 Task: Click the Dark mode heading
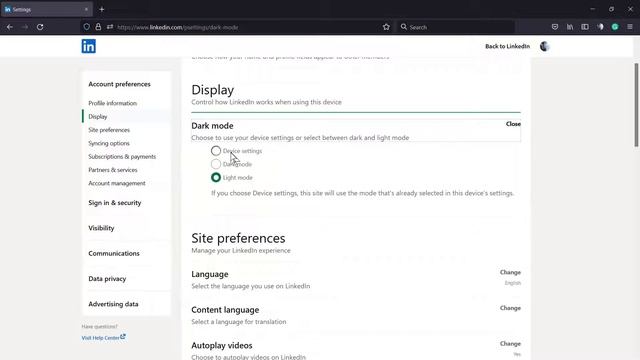click(x=212, y=126)
